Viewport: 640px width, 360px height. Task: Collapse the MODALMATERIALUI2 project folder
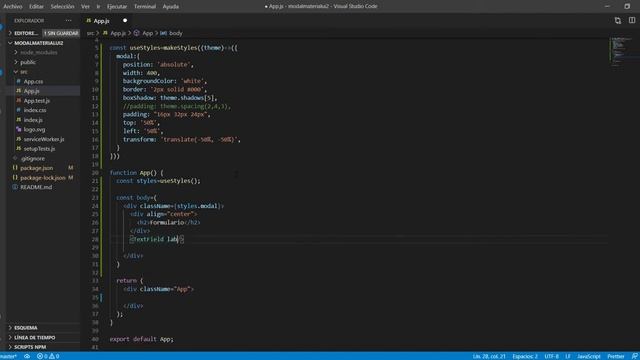tap(43, 43)
